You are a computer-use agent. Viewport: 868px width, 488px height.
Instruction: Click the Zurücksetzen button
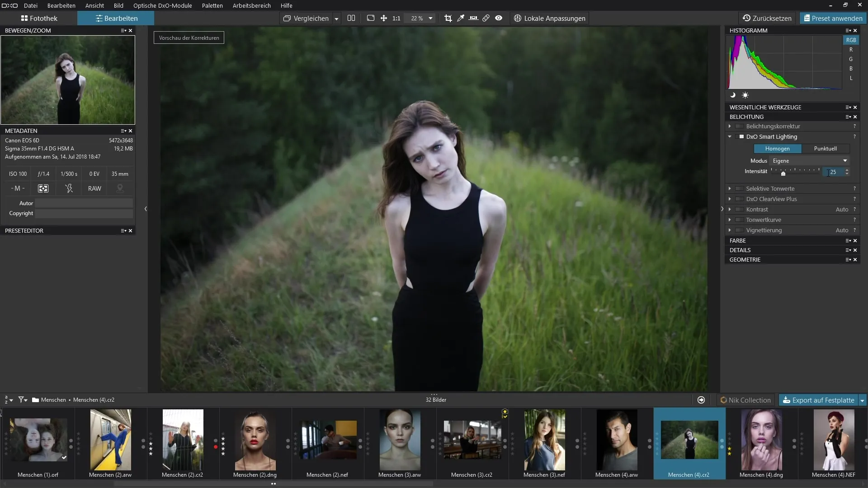[x=768, y=19]
